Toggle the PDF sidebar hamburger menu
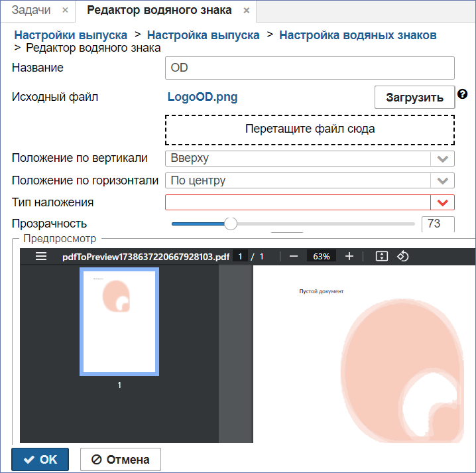 point(41,256)
